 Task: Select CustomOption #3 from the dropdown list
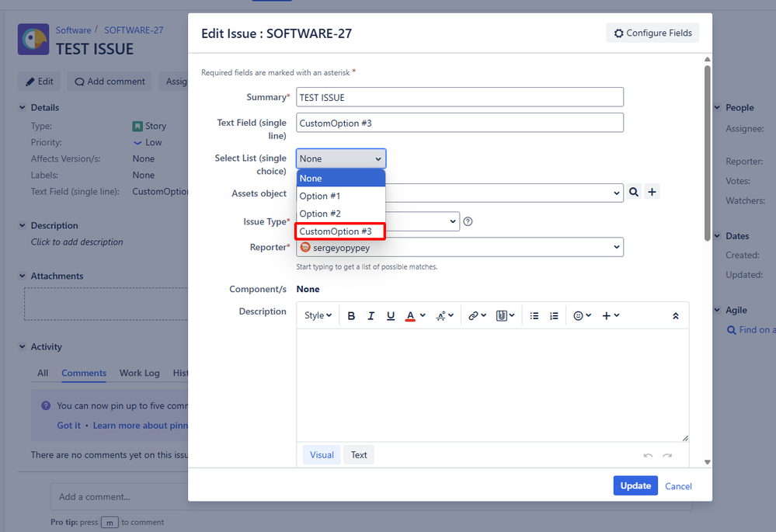point(341,231)
